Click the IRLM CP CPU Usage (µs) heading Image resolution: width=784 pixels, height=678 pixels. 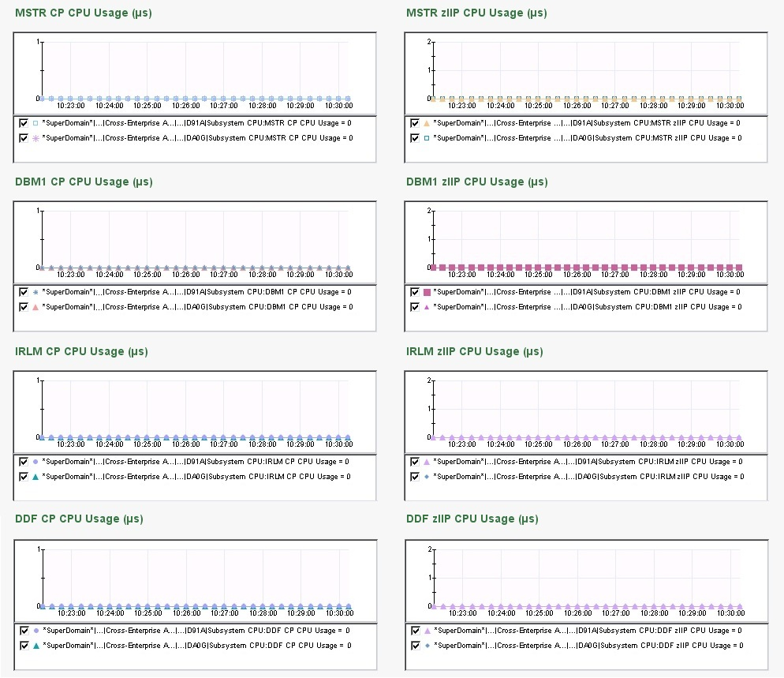[81, 351]
